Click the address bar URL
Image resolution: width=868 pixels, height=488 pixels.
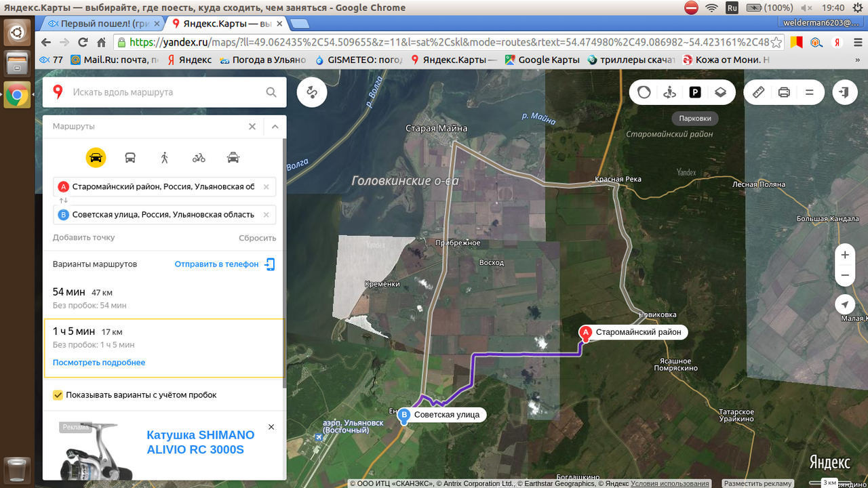[x=448, y=42]
